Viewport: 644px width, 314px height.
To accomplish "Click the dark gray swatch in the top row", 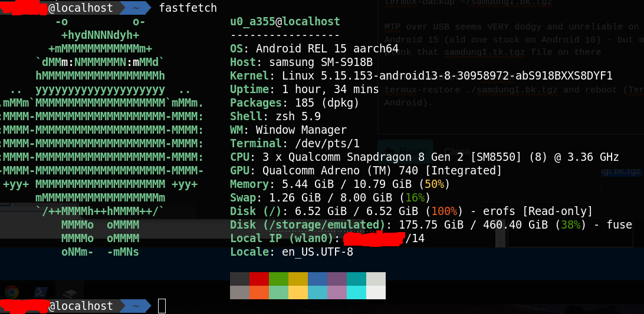I will pos(240,279).
